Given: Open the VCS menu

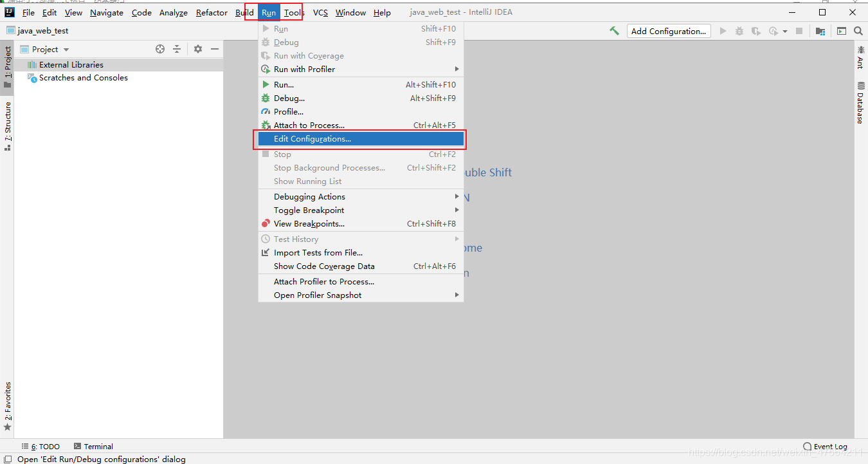Looking at the screenshot, I should (x=320, y=12).
